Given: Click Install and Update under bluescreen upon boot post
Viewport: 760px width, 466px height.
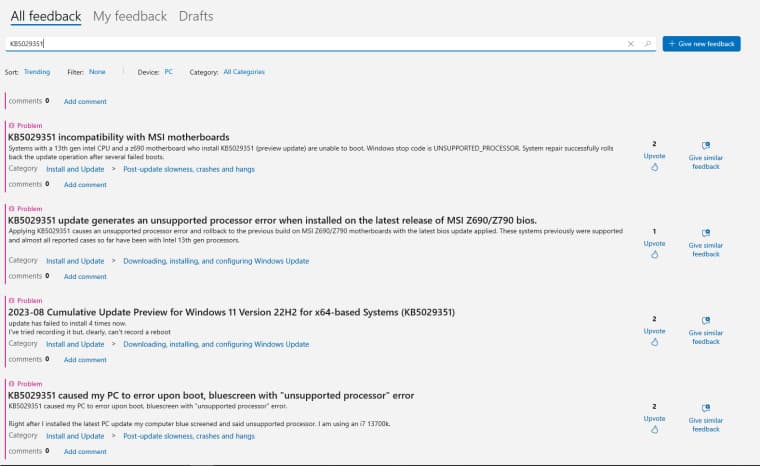Looking at the screenshot, I should click(75, 436).
